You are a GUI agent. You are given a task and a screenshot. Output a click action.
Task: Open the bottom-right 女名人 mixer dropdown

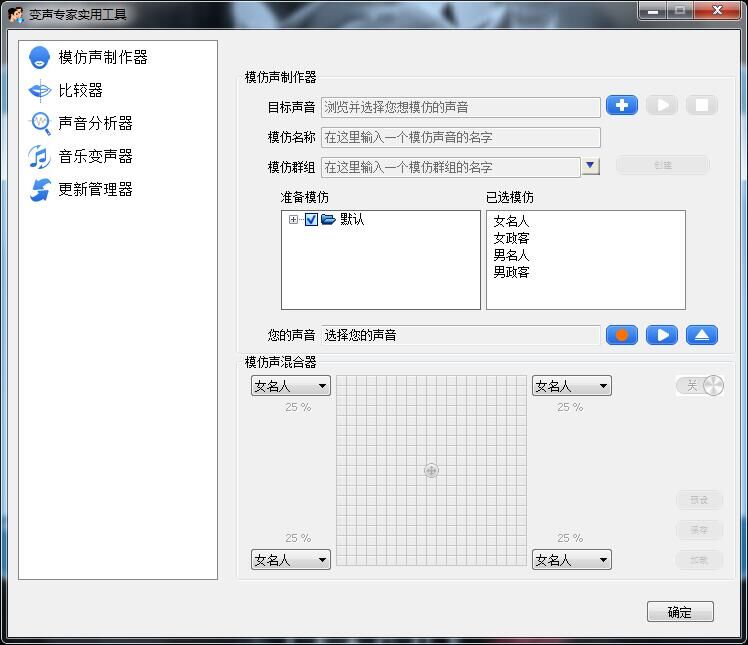point(571,560)
